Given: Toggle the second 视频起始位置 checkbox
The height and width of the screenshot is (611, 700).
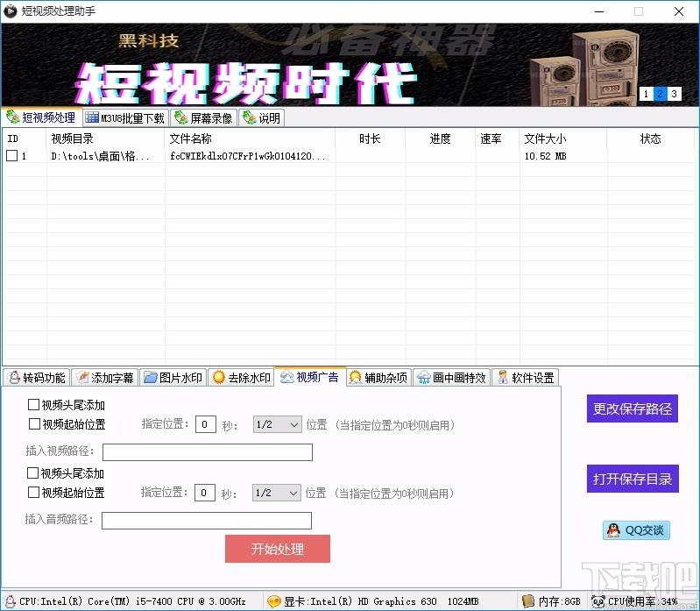Looking at the screenshot, I should coord(34,493).
